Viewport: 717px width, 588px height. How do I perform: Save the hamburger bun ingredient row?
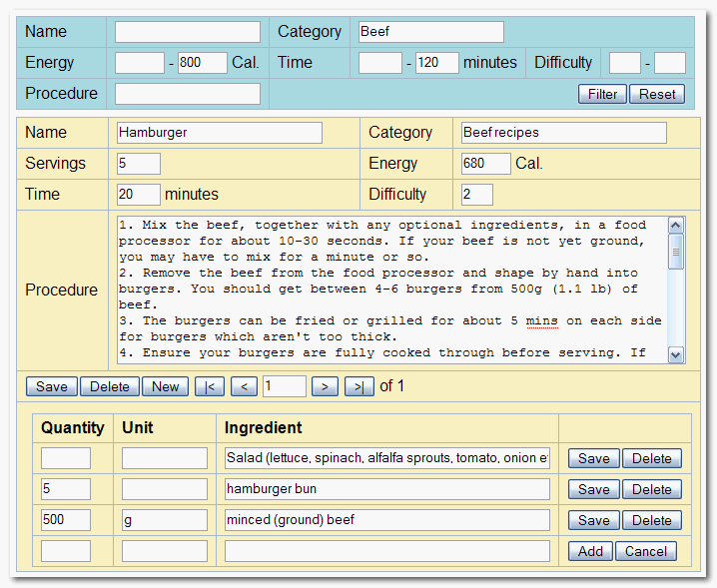tap(593, 489)
